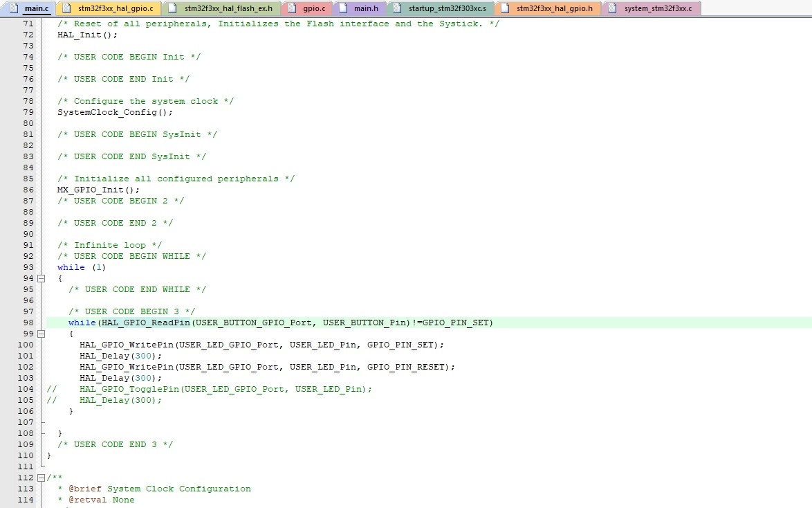Open the stm32f3xx_hal_gpio.c tab
This screenshot has width=812, height=508.
(x=109, y=8)
